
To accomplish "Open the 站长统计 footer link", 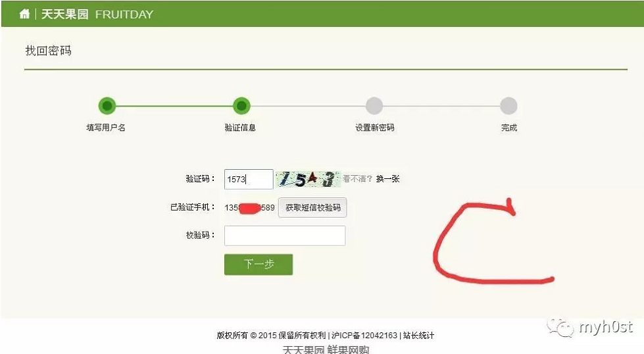I will [x=418, y=335].
